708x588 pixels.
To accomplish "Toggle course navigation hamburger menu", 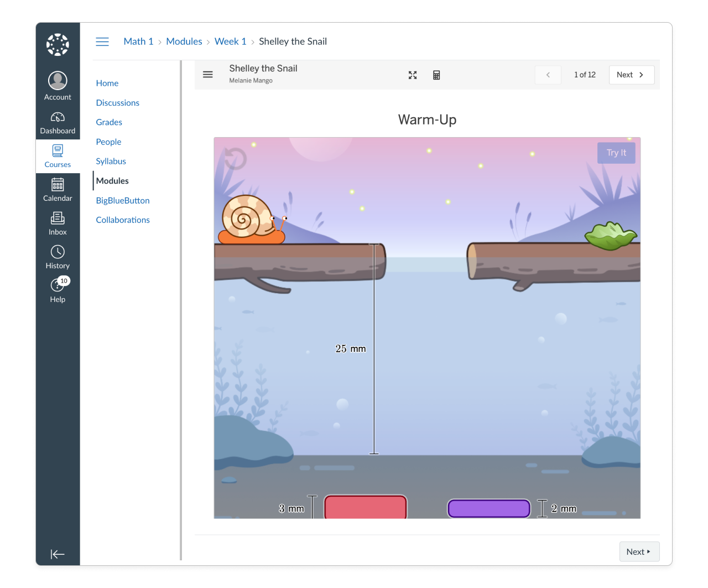I will click(102, 41).
